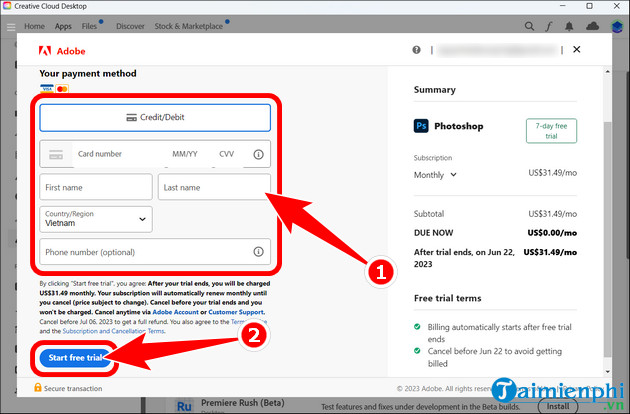Click the Premiere Rush Ru icon

pyautogui.click(x=184, y=406)
